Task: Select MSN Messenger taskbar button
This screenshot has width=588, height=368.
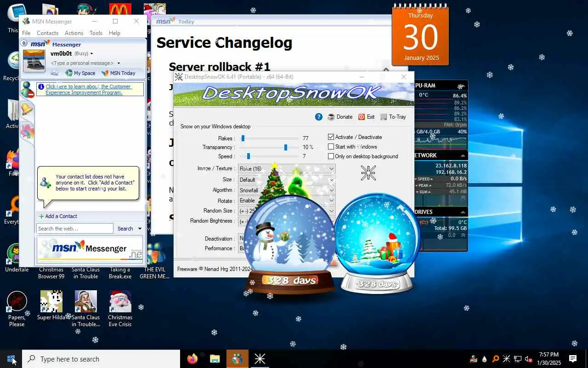Action: tap(237, 359)
